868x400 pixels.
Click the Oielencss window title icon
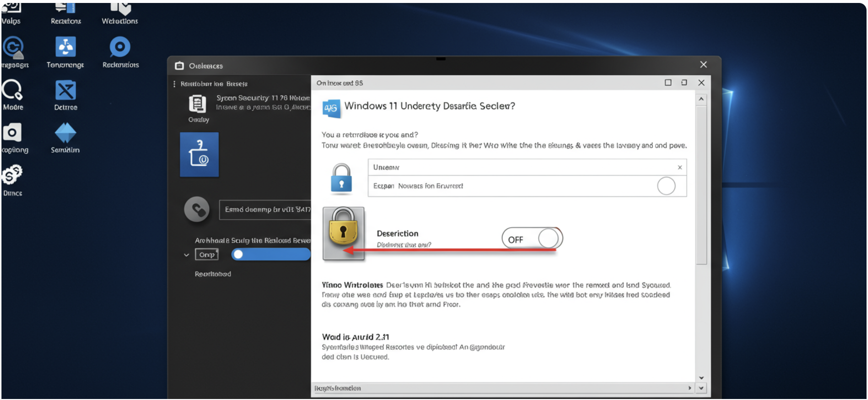179,66
